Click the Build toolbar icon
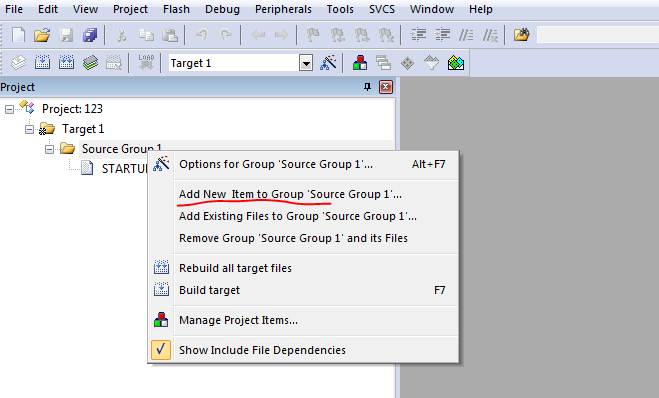This screenshot has height=398, width=659. pyautogui.click(x=42, y=63)
